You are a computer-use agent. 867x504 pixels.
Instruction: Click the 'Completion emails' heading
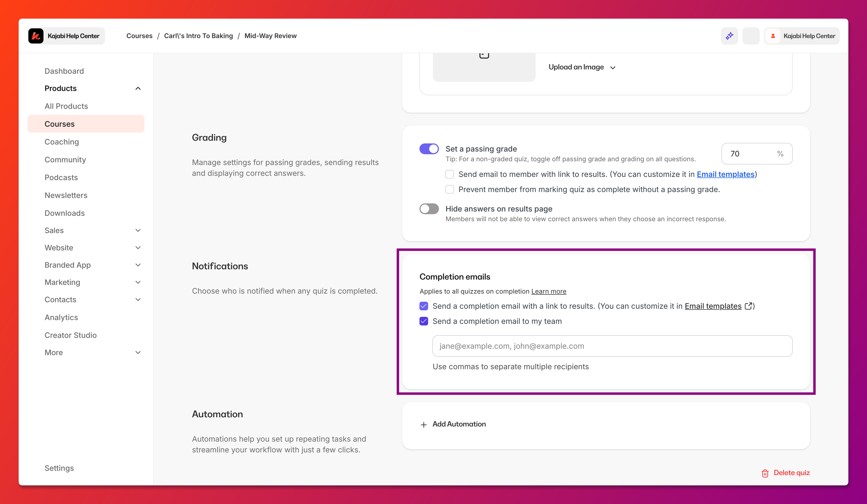455,277
